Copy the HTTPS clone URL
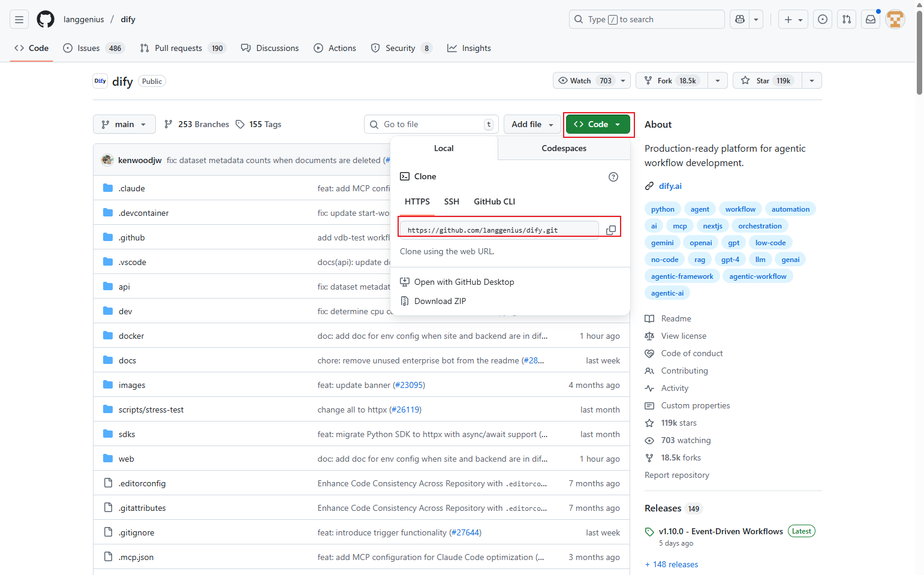Image resolution: width=924 pixels, height=575 pixels. point(611,230)
